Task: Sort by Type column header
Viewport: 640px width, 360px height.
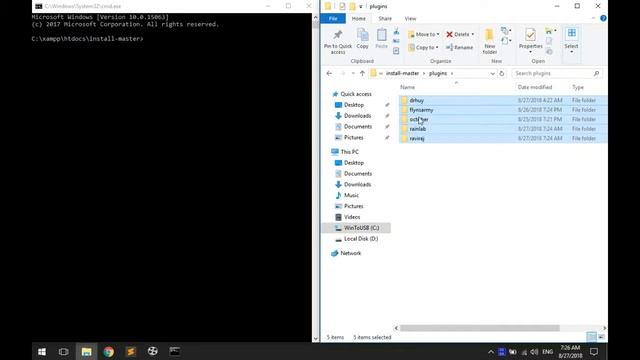Action: tap(578, 87)
